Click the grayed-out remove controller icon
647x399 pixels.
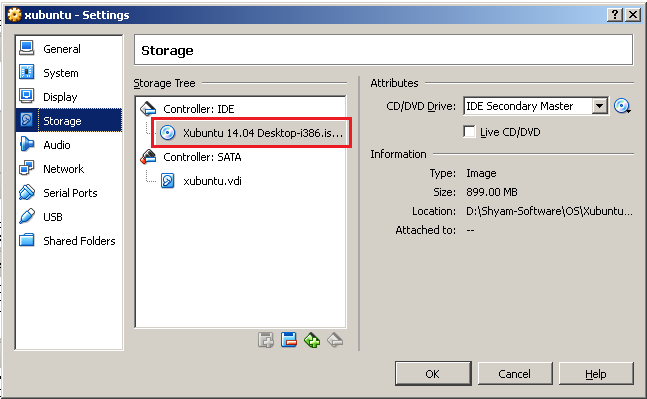[x=335, y=340]
